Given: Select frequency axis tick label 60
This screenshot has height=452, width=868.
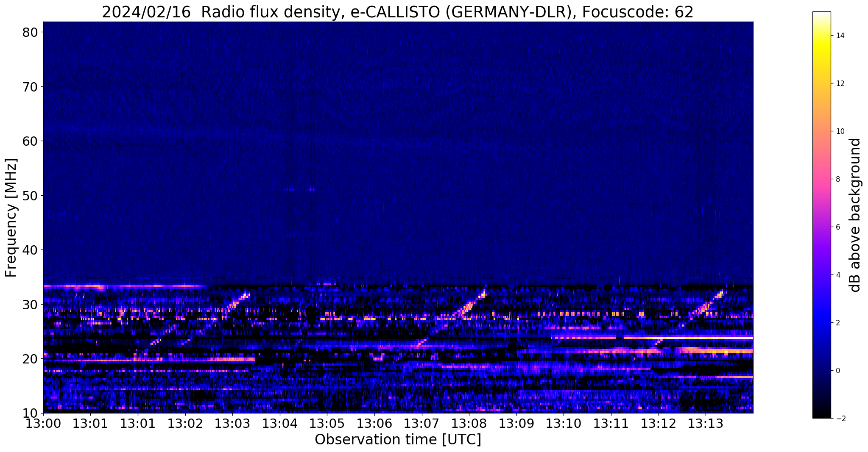Looking at the screenshot, I should point(30,141).
